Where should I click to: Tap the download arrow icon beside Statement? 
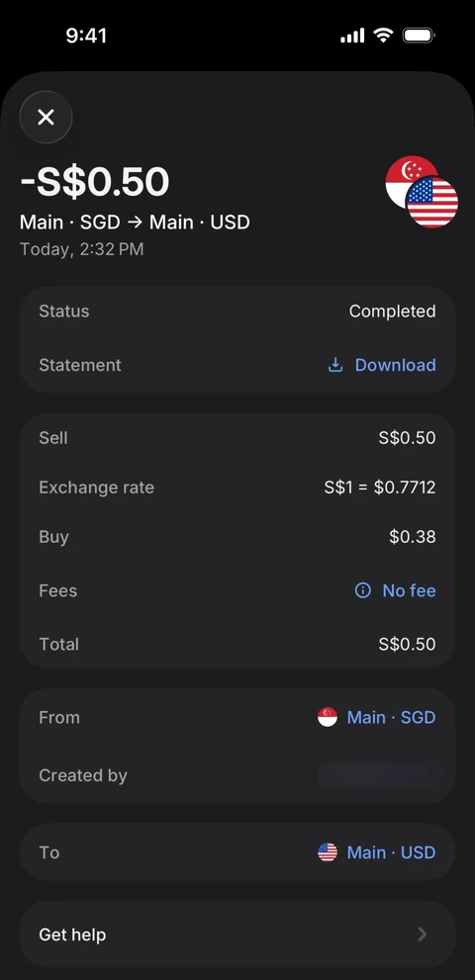335,365
